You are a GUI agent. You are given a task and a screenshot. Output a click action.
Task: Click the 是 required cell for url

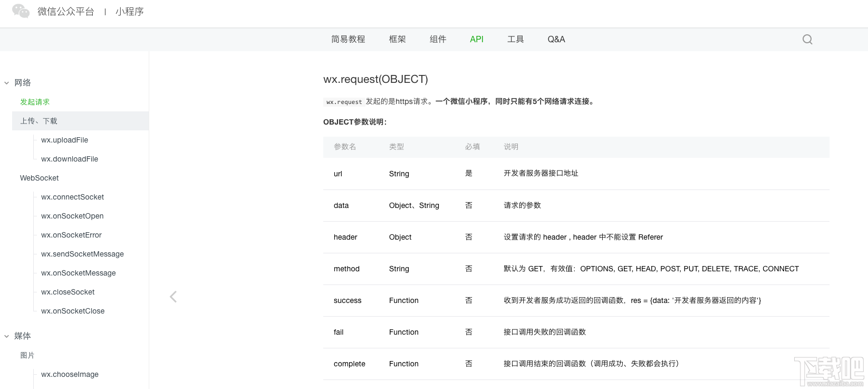(469, 173)
